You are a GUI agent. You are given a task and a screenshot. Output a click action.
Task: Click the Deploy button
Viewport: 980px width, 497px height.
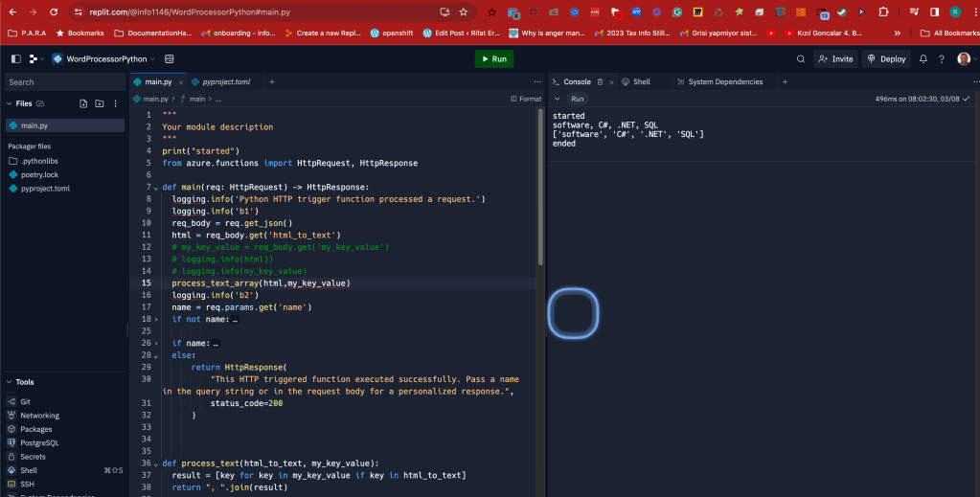(886, 58)
